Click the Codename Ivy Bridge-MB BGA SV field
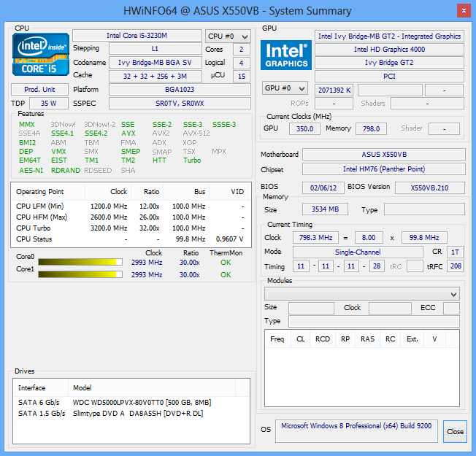The image size is (476, 456). click(155, 63)
